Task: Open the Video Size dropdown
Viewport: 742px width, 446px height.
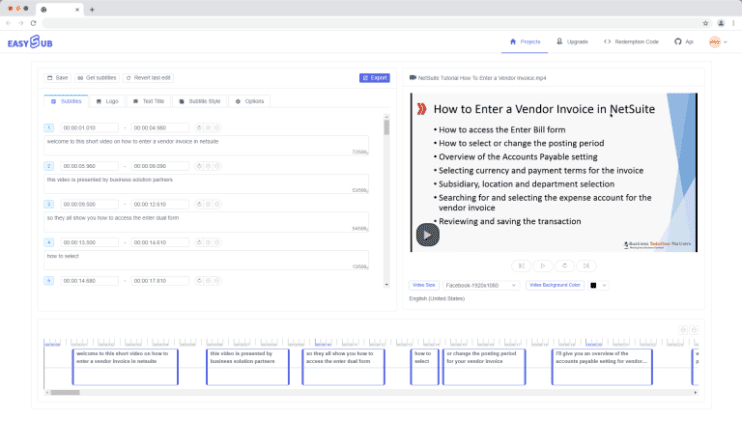Action: click(480, 285)
